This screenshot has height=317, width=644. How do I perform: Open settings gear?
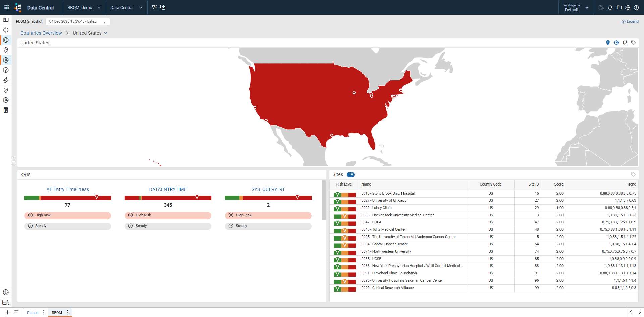628,7
